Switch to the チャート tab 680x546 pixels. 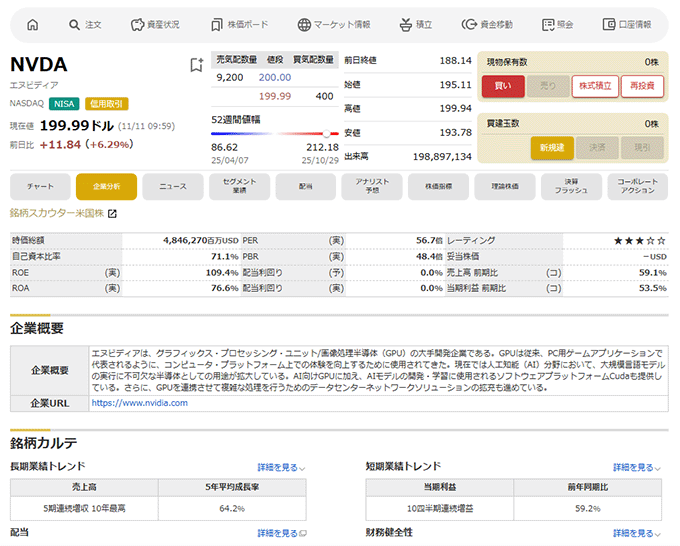[40, 186]
